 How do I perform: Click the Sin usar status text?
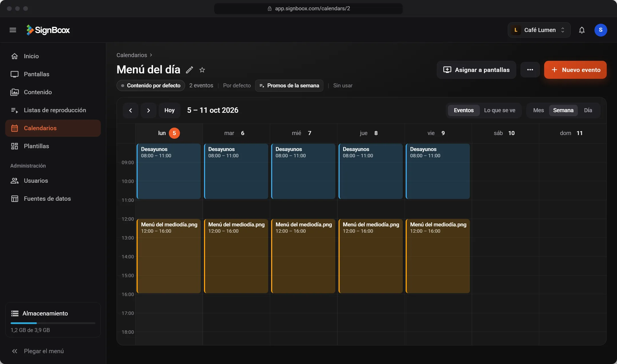click(x=343, y=86)
